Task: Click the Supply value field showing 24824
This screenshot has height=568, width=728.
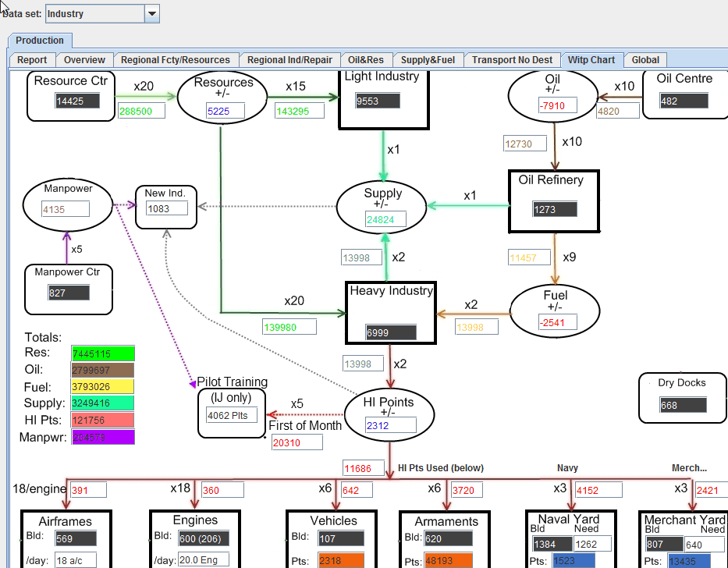Action: [382, 220]
